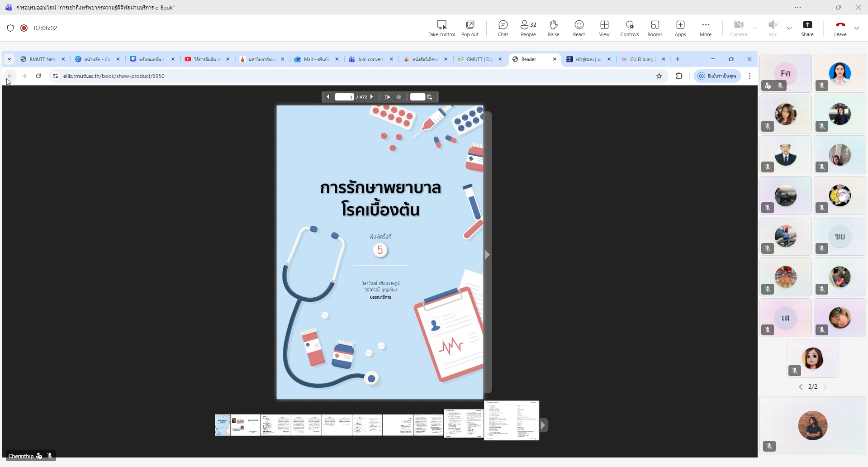
Task: Expand the Leave options dropdown arrow
Action: 857,28
